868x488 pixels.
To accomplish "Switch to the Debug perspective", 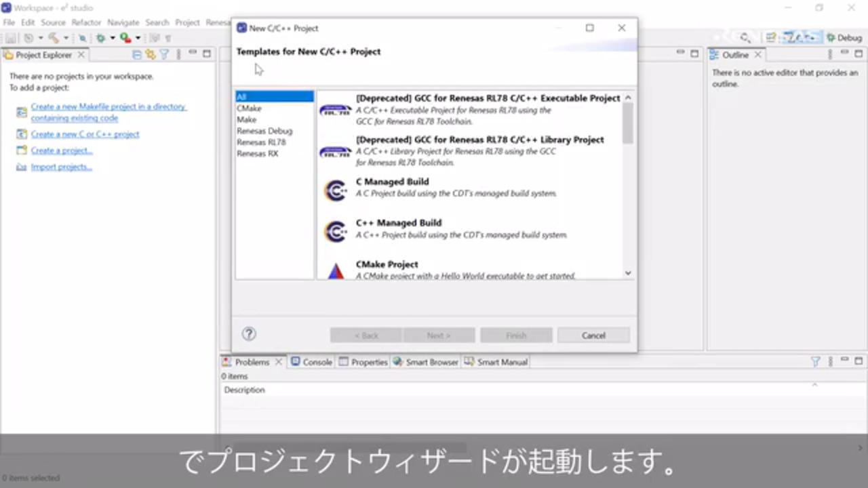I will coord(844,38).
